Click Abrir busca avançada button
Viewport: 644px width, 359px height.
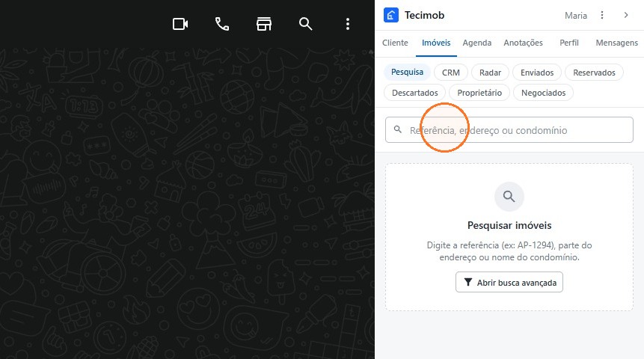(509, 282)
